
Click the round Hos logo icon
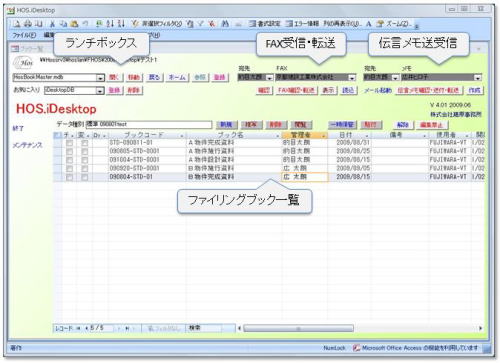coord(23,62)
